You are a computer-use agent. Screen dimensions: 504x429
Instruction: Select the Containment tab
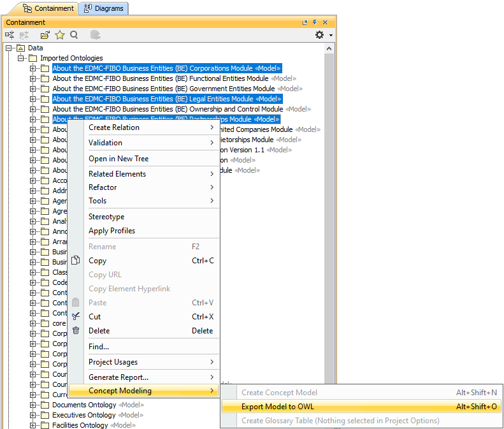[x=48, y=8]
